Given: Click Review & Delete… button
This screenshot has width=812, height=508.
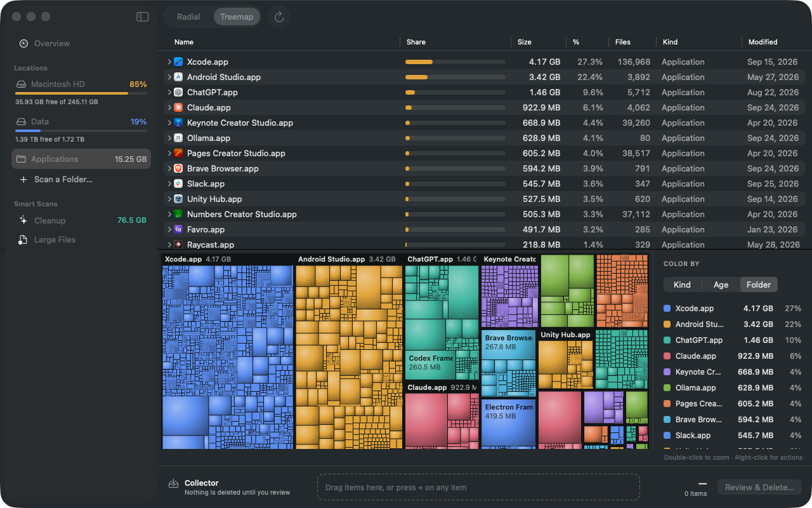Looking at the screenshot, I should click(x=759, y=488).
